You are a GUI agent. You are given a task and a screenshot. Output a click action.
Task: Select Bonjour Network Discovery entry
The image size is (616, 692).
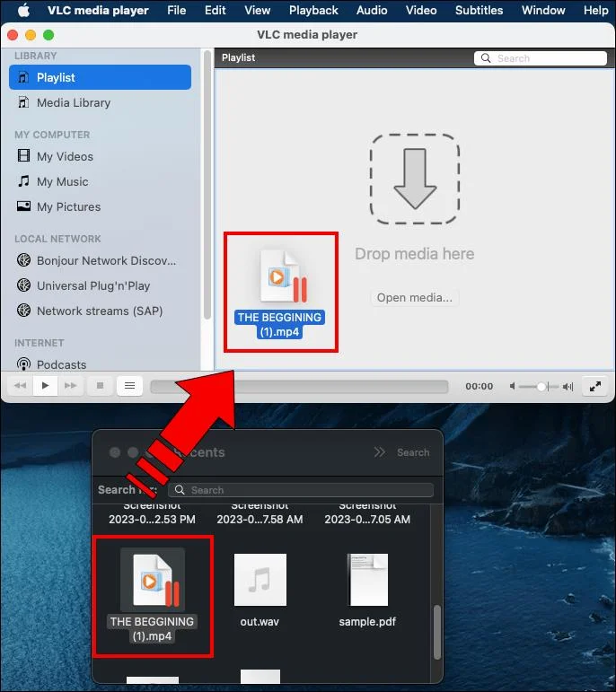(x=101, y=260)
